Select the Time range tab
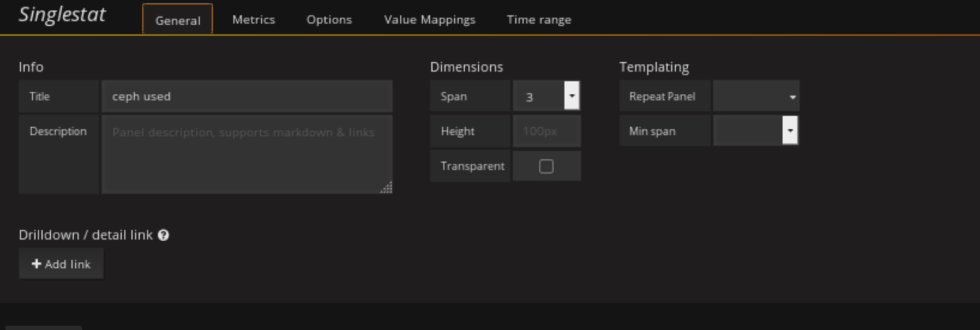Image resolution: width=980 pixels, height=330 pixels. coord(538,20)
